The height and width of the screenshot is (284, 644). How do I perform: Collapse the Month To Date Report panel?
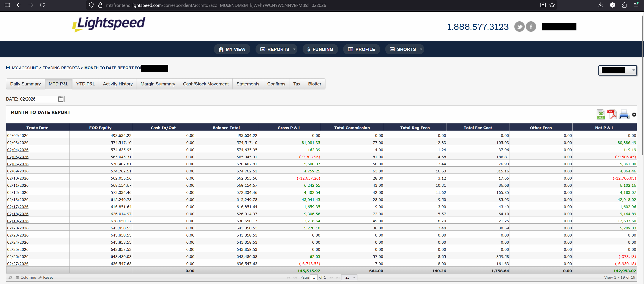(x=634, y=115)
